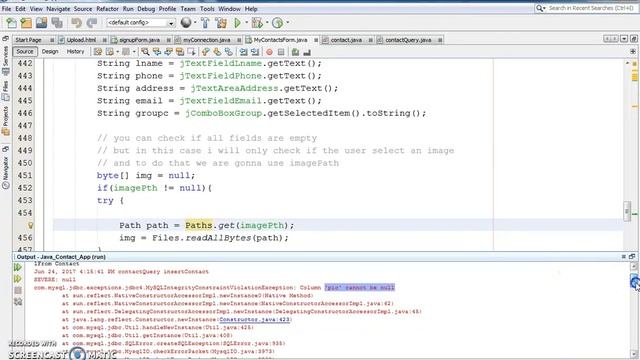
Task: Open the Debug menu
Action: coord(146,9)
